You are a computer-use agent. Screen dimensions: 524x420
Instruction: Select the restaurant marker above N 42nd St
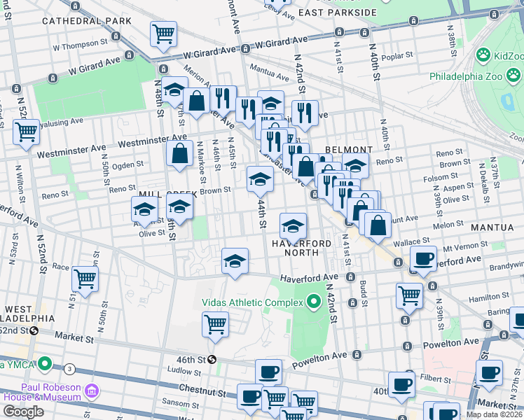pyautogui.click(x=305, y=115)
